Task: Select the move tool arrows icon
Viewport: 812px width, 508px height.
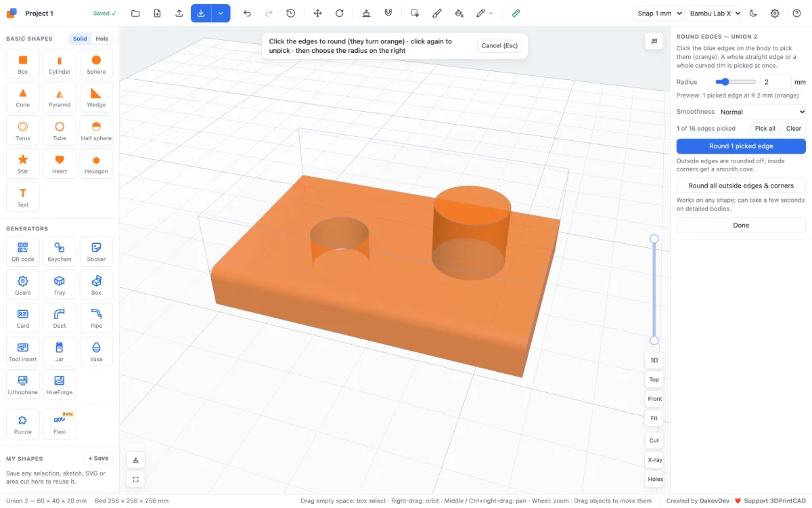Action: coord(317,13)
